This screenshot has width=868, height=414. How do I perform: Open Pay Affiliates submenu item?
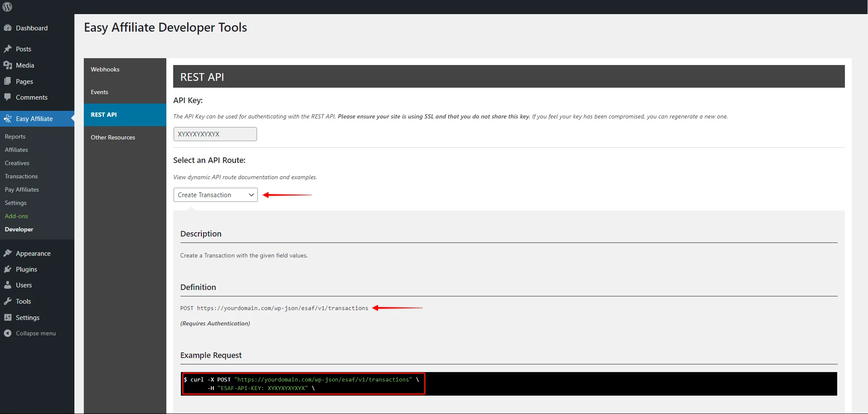22,189
